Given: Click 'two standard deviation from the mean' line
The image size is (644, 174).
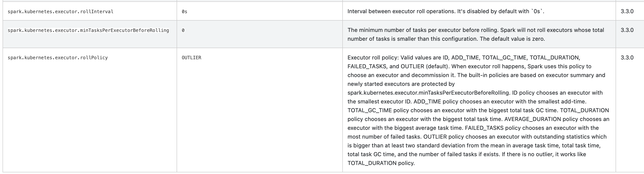Looking at the screenshot, I should pos(474,146).
